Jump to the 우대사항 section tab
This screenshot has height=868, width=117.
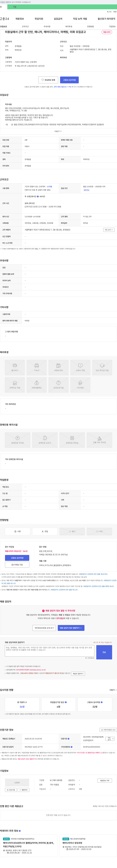tap(47, 26)
